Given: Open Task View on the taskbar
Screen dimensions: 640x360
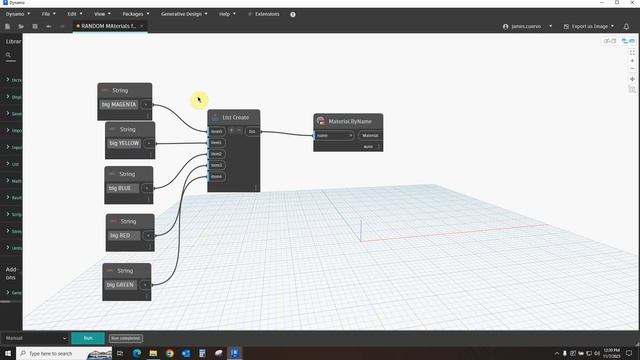Looking at the screenshot, I should (120, 353).
